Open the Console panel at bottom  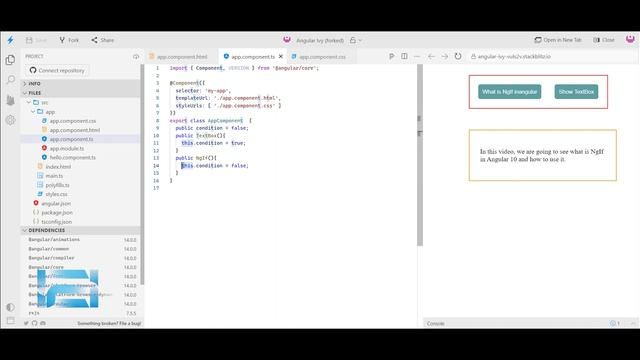436,323
